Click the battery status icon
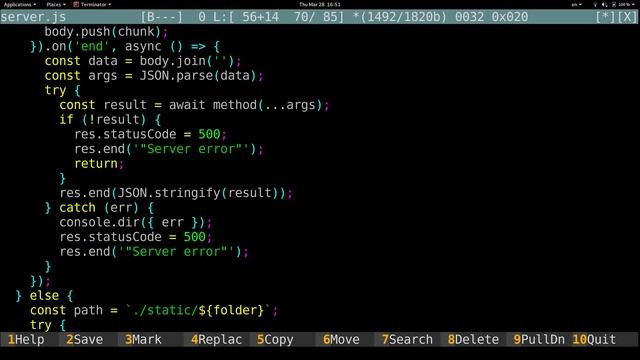The height and width of the screenshot is (360, 640). tap(614, 4)
